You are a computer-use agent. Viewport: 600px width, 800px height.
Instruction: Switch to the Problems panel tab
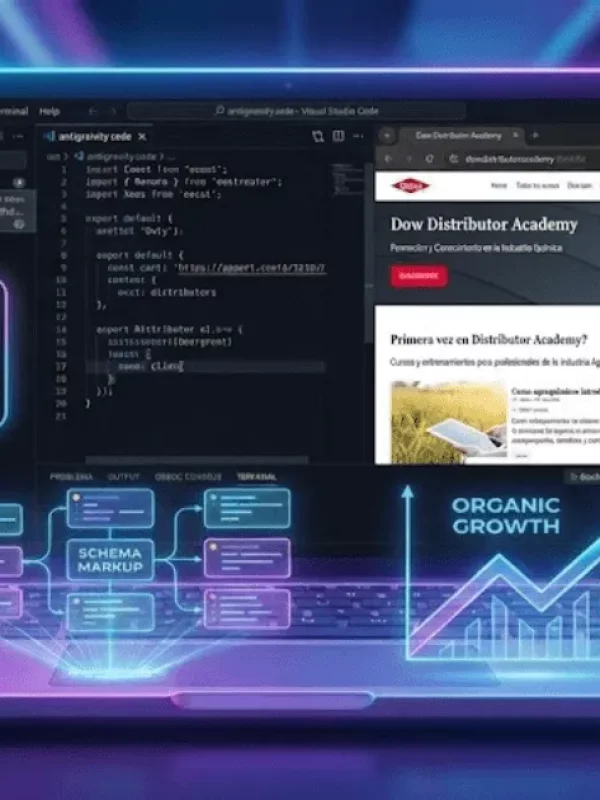(x=71, y=477)
